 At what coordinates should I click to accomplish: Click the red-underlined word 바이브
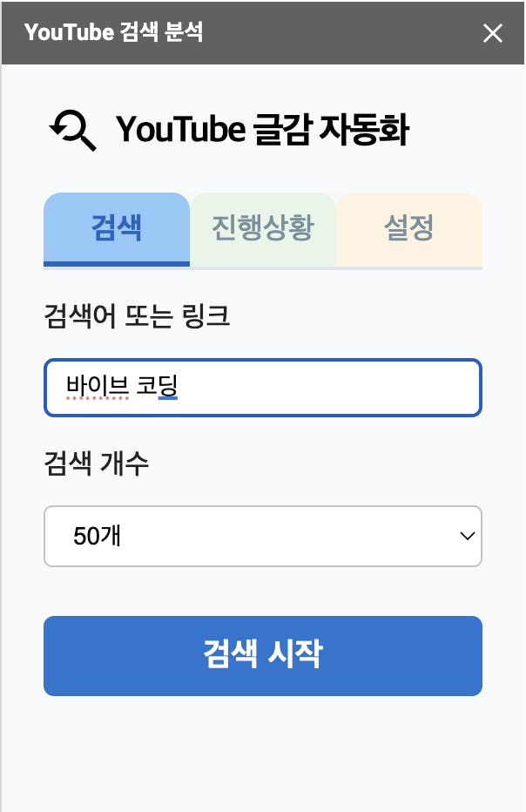tap(98, 386)
